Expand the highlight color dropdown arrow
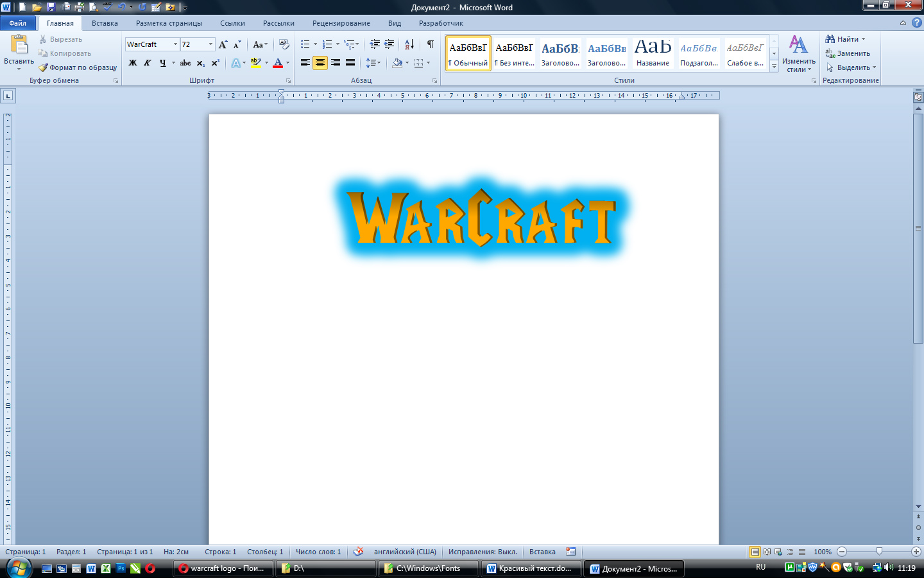 [x=266, y=63]
